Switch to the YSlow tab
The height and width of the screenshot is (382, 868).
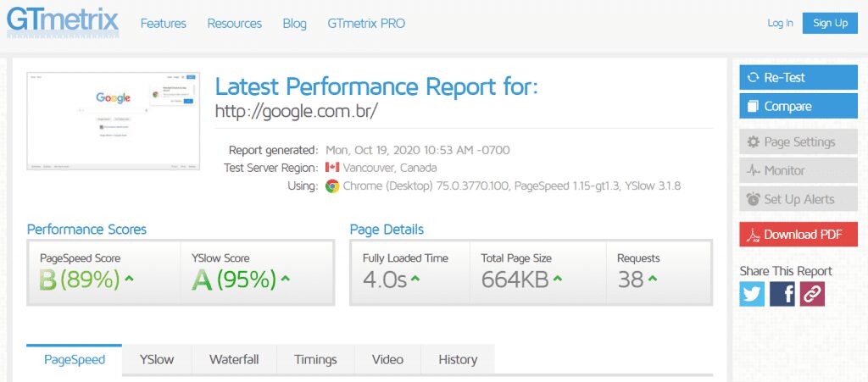[157, 359]
